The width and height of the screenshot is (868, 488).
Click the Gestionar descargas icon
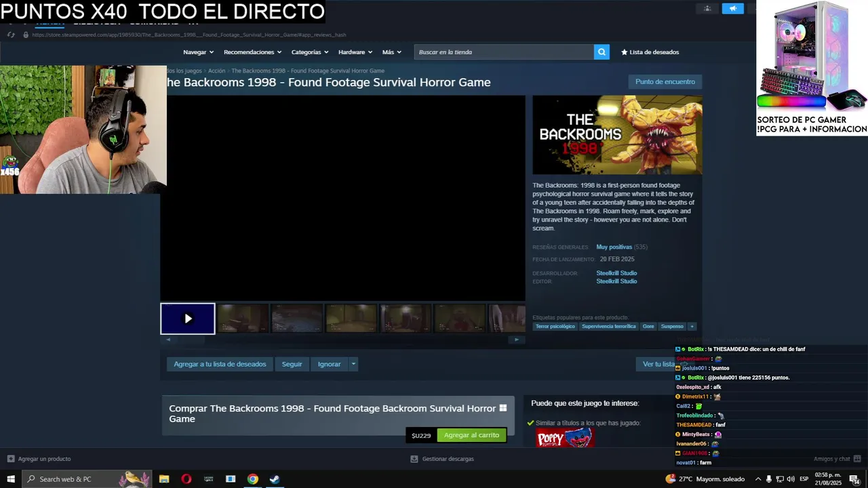point(414,459)
